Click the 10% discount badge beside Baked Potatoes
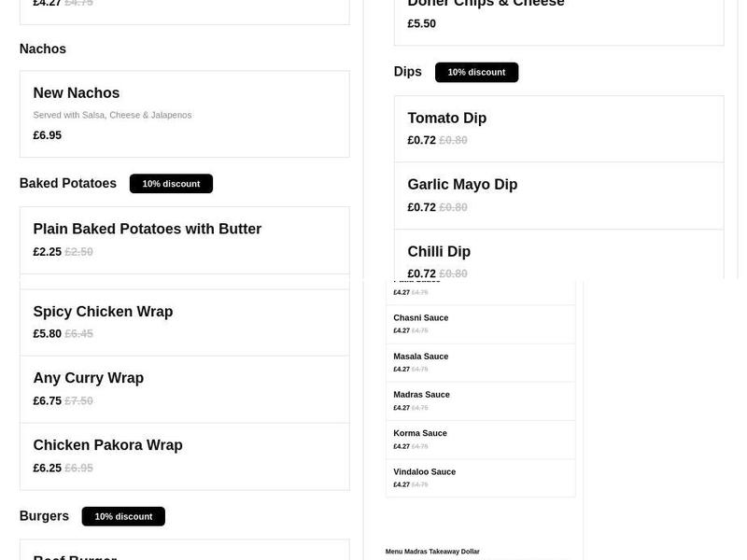Viewport: 747px width, 560px height. [x=171, y=183]
